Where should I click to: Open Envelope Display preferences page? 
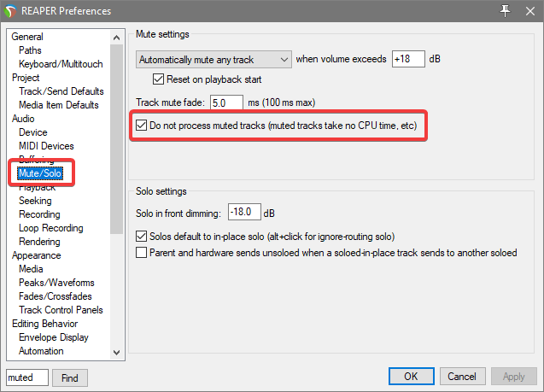(54, 337)
